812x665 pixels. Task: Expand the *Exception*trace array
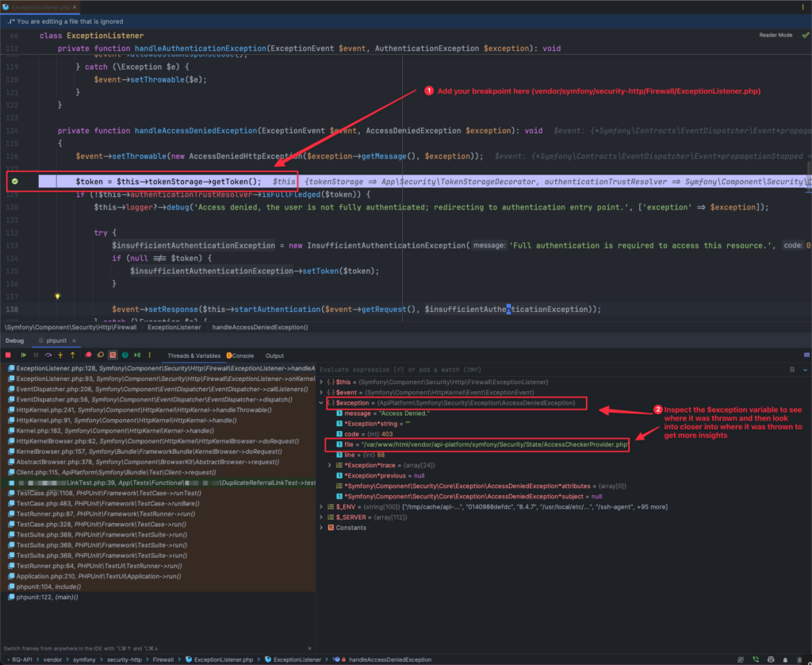[x=329, y=465]
